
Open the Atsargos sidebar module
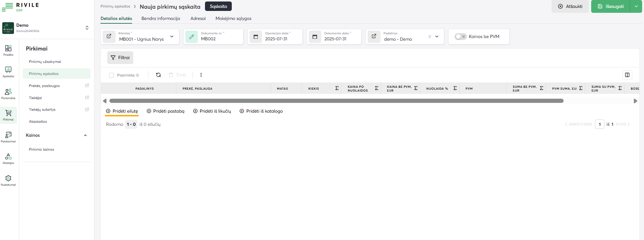8,159
